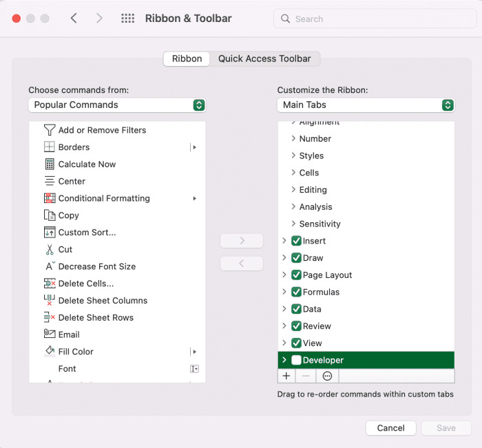482x448 pixels.
Task: Expand the Data tab chevron
Action: 284,309
